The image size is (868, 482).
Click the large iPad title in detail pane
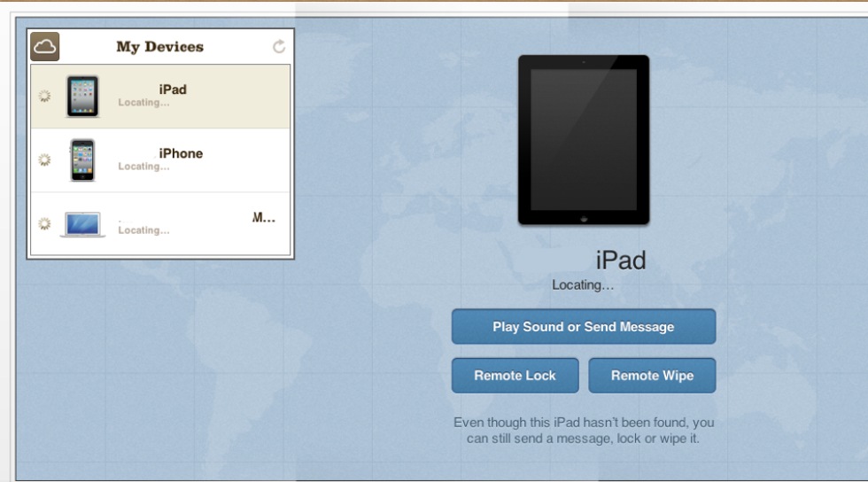(620, 260)
